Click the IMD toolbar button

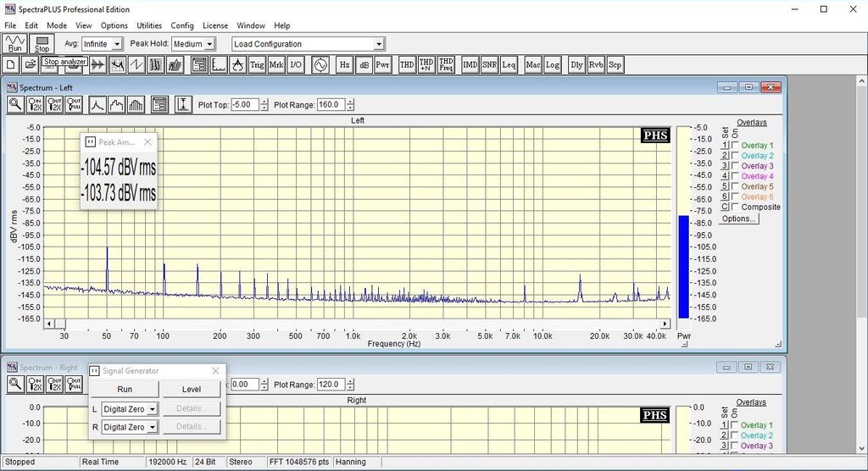point(470,64)
